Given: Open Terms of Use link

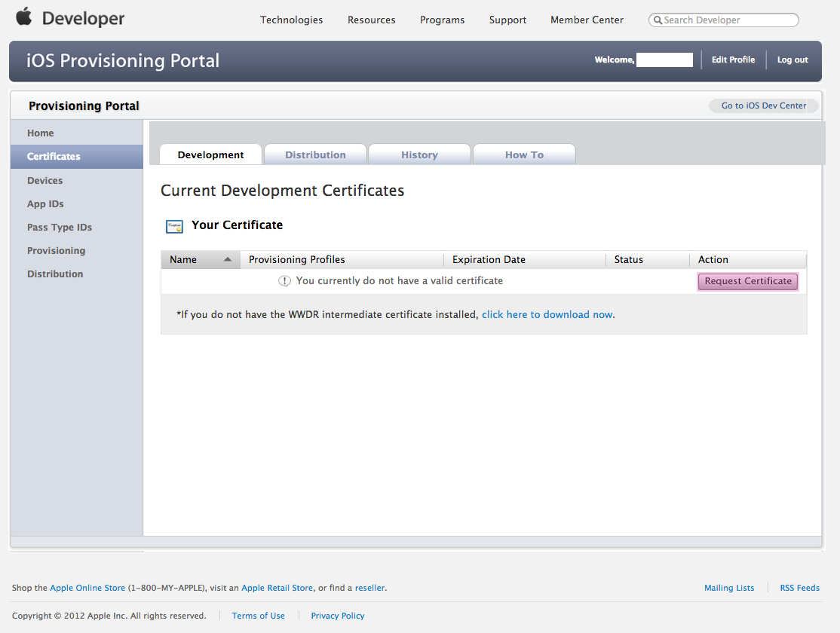Looking at the screenshot, I should (258, 616).
